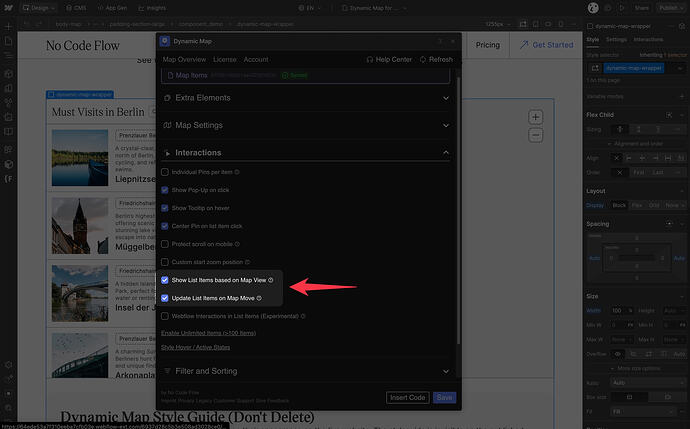Zoom in the map with plus button

(x=536, y=117)
